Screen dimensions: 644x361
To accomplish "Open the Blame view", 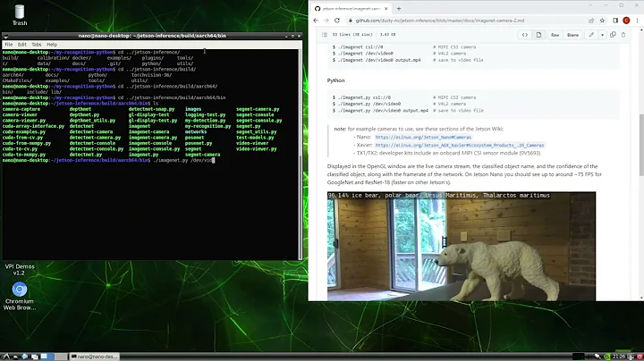I will 573,35.
